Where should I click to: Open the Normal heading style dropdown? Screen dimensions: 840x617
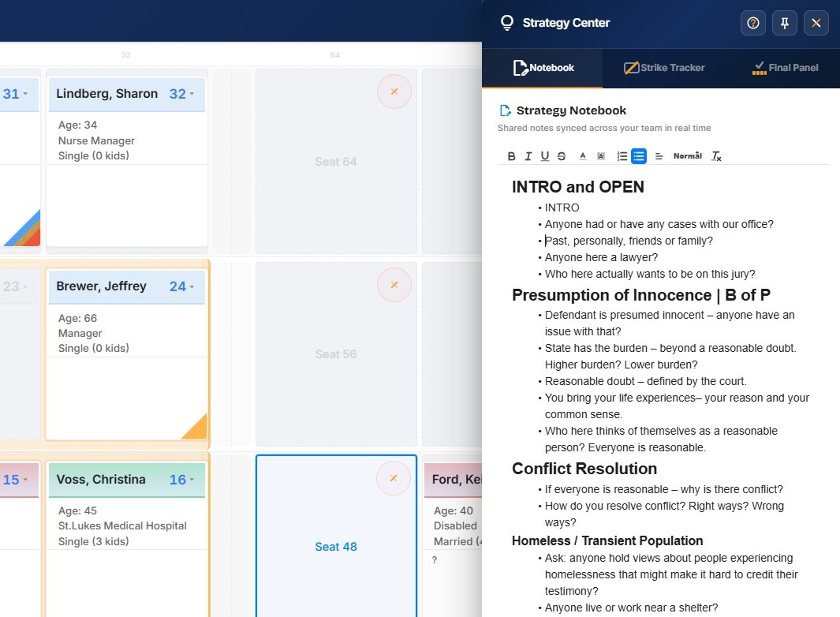(x=687, y=156)
